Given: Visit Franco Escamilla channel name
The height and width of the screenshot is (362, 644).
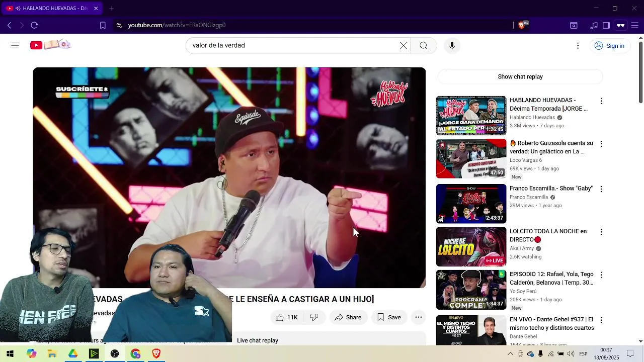Looking at the screenshot, I should coord(529,198).
